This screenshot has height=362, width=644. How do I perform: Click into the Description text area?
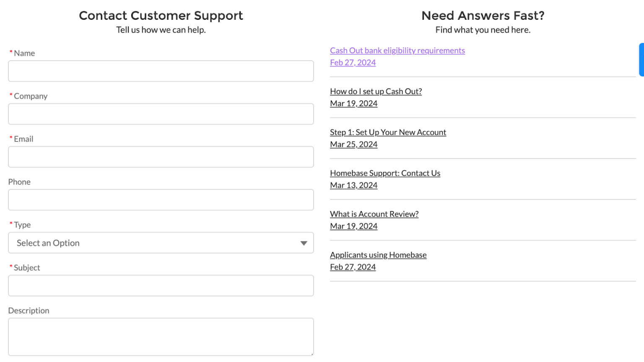tap(161, 336)
